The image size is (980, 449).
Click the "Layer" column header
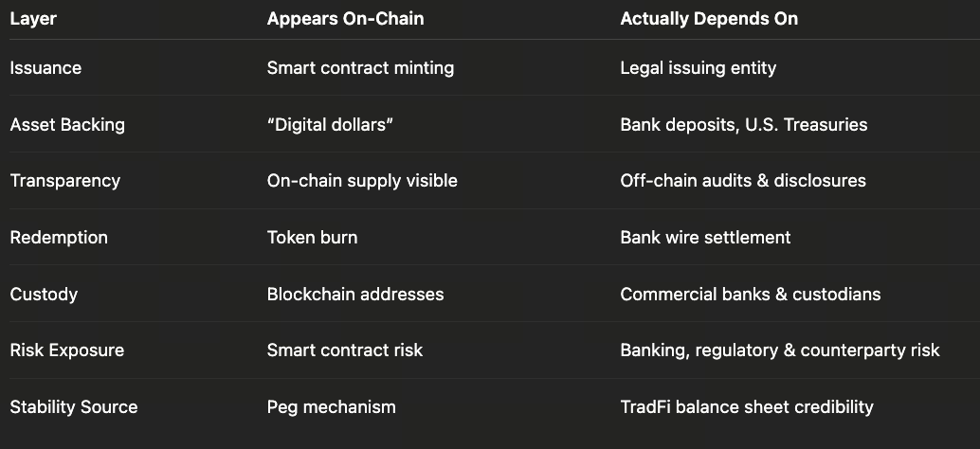[32, 19]
